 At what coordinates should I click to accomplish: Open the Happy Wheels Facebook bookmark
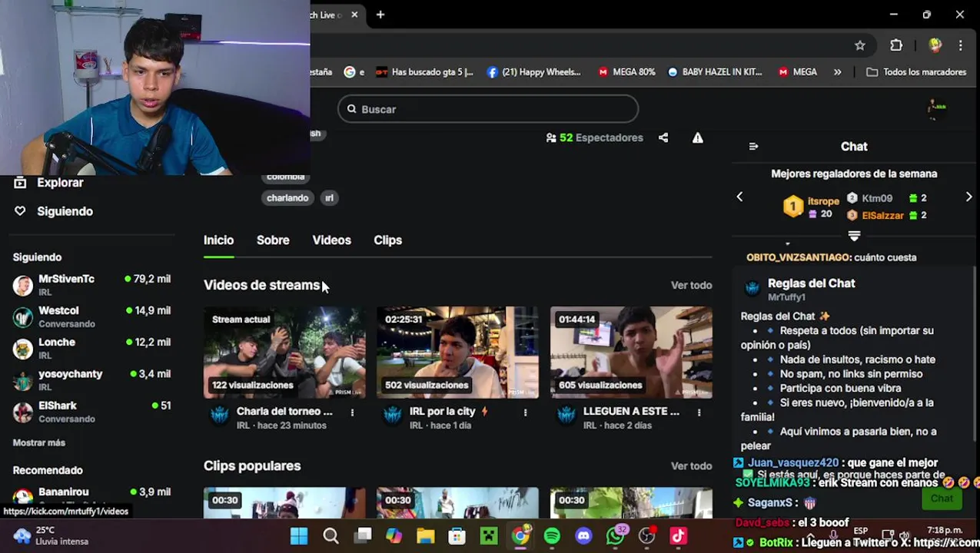point(533,71)
